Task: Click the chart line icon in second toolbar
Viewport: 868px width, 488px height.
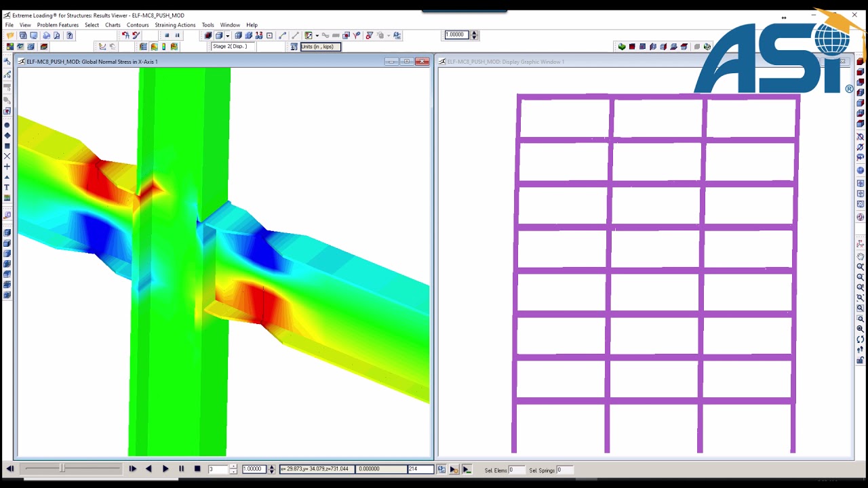Action: [x=102, y=46]
